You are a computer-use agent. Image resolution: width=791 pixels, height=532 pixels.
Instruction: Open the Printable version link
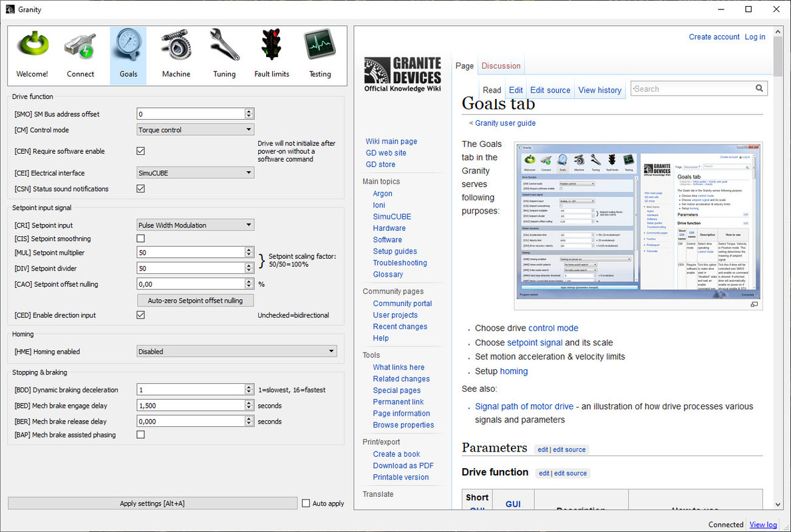[400, 477]
